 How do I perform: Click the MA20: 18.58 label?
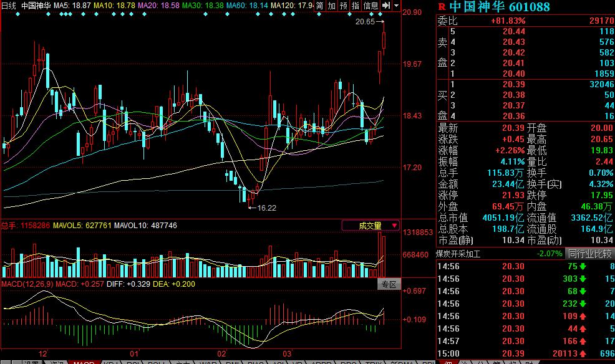pyautogui.click(x=159, y=6)
